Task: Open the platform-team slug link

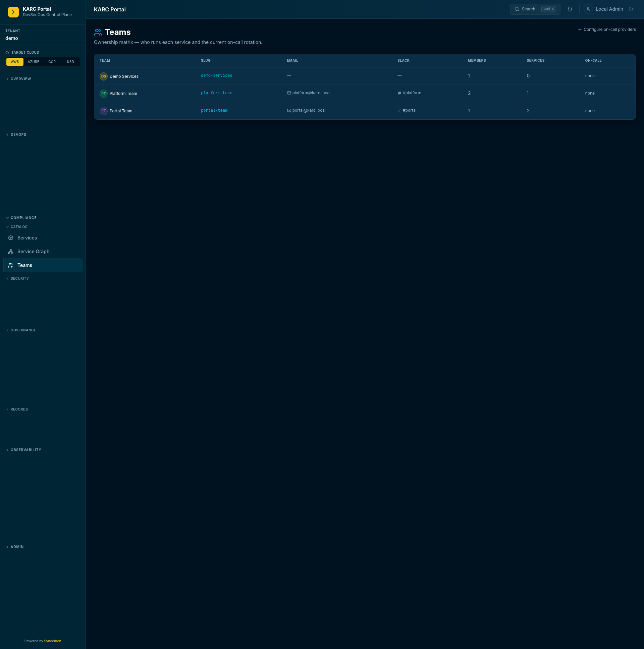Action: click(216, 93)
